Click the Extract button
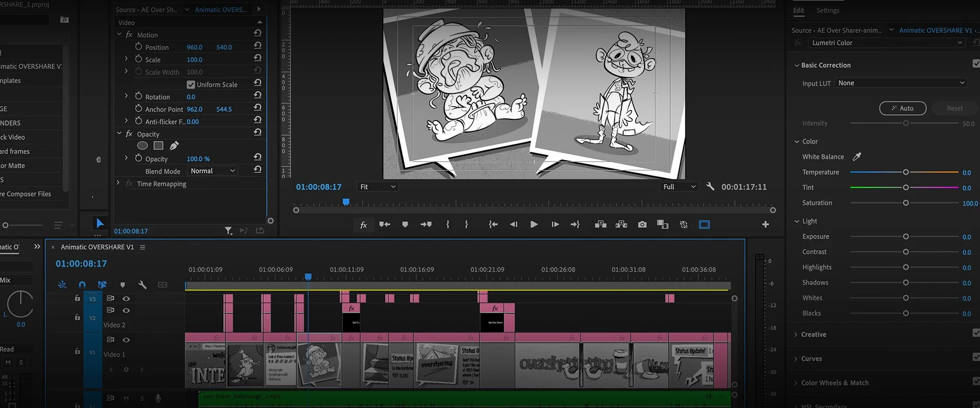 (621, 224)
